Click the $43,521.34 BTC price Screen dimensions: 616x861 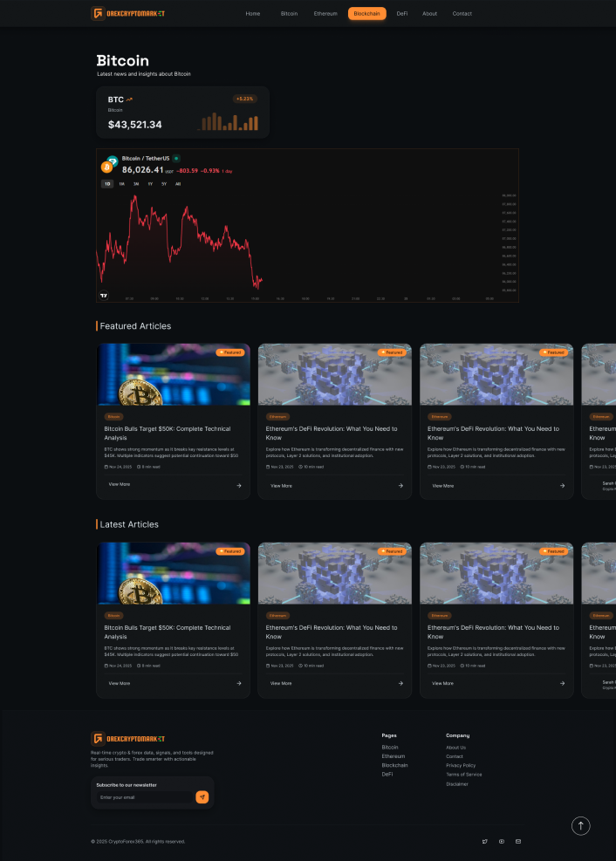pyautogui.click(x=135, y=125)
